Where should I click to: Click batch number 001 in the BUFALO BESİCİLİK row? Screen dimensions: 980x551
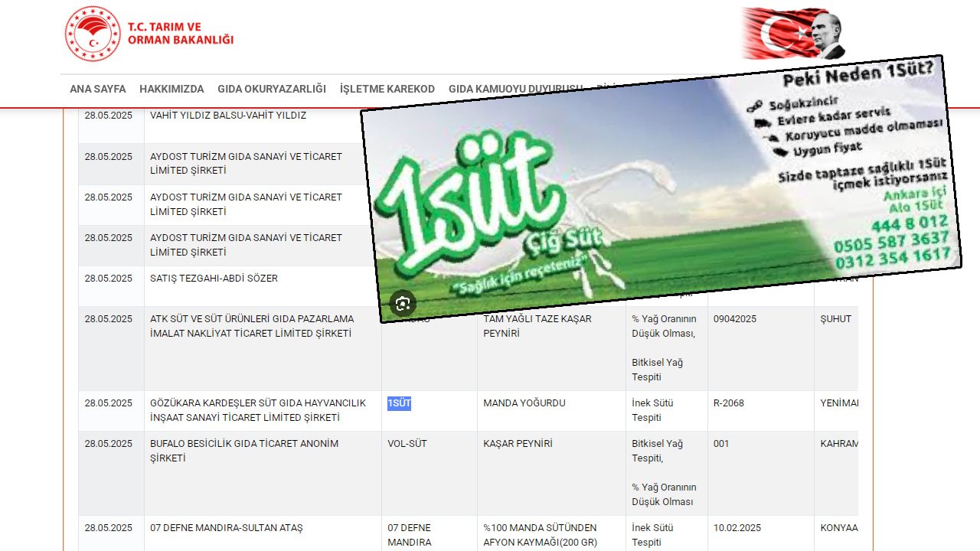(x=761, y=473)
